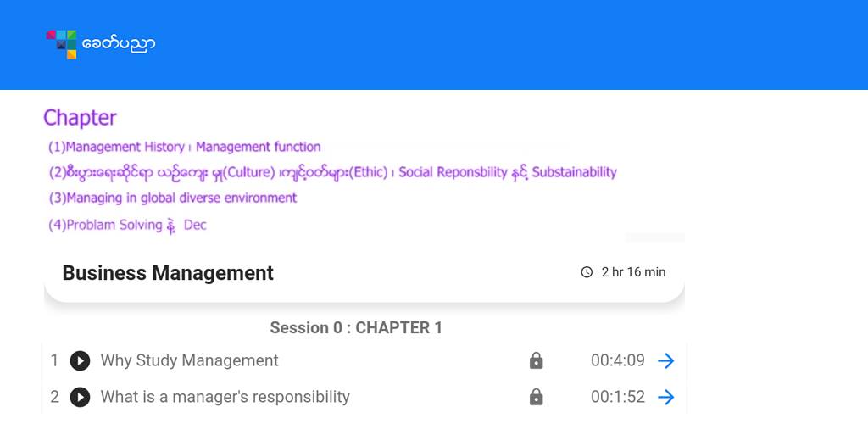Play lesson 2 What is a manager's responsibility
Viewport: 868px width, 424px height.
tap(80, 397)
